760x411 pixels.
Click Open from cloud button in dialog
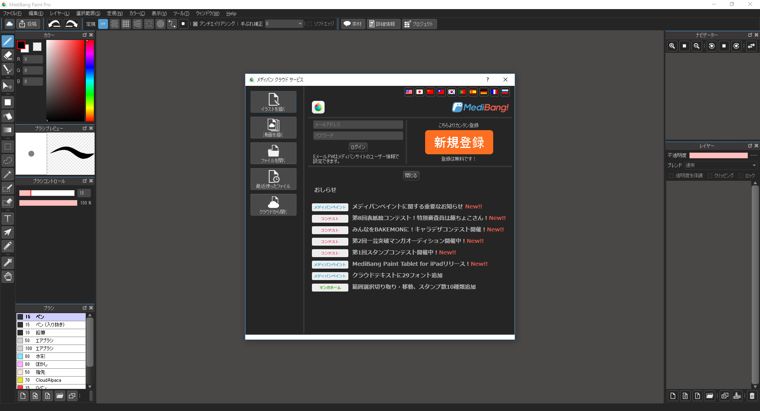[273, 205]
